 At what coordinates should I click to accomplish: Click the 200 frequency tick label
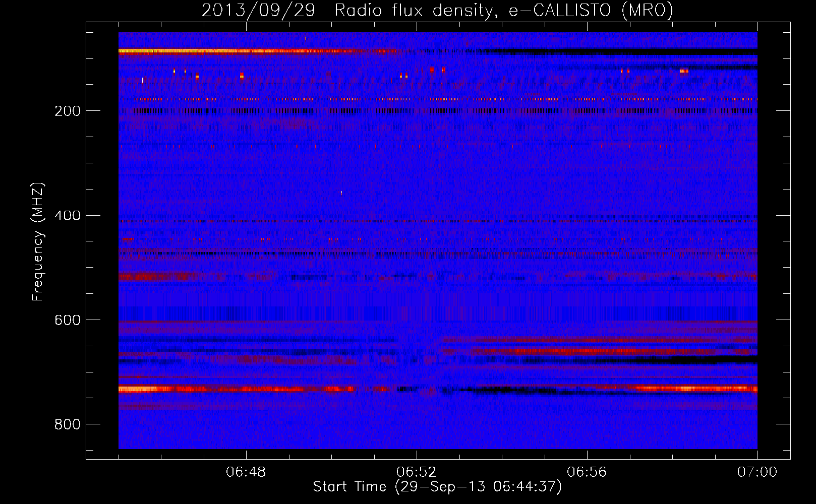click(x=68, y=111)
